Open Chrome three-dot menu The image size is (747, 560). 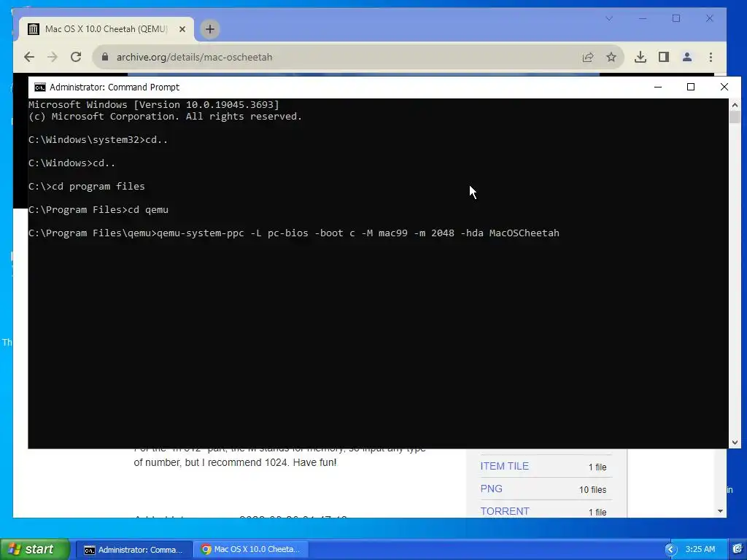[711, 57]
